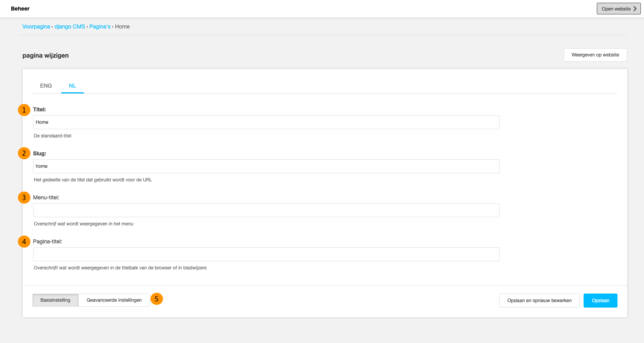The height and width of the screenshot is (343, 644).
Task: Switch to Geavanceerde instellingen
Action: pos(114,300)
